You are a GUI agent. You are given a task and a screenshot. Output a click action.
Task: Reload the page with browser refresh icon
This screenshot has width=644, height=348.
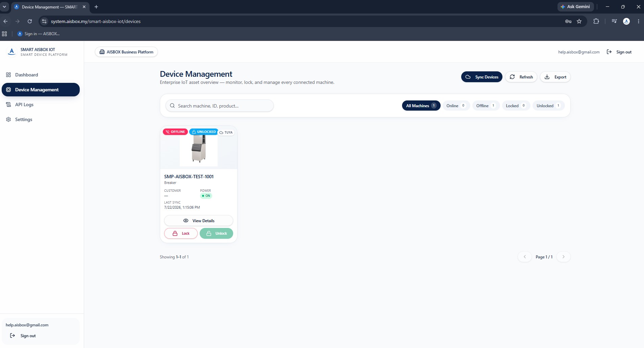(30, 21)
